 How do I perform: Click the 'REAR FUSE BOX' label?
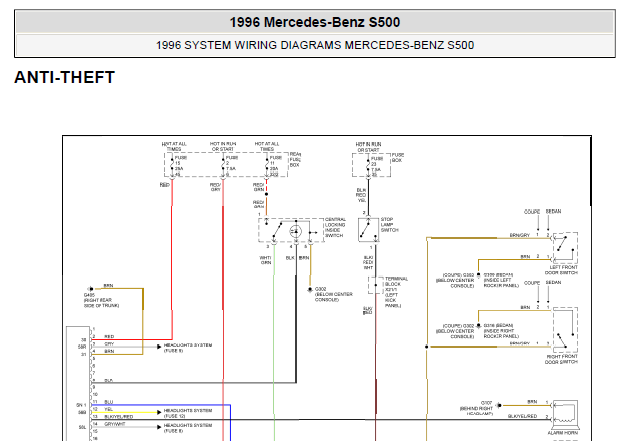(x=295, y=160)
